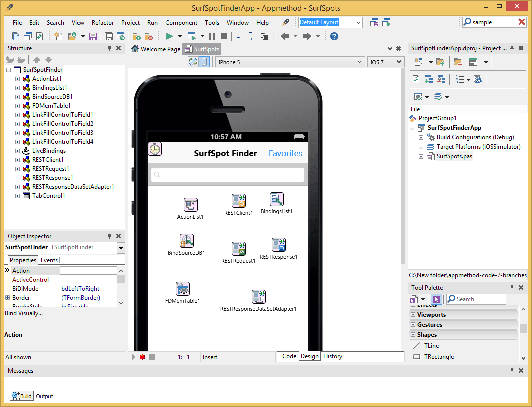Click the Save All icon in toolbar
Viewport: 532px width, 407px height.
pos(109,36)
